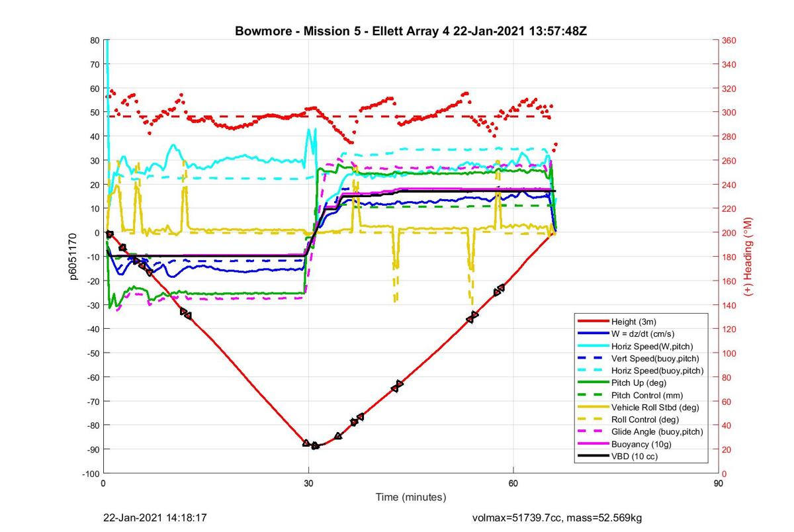Image resolution: width=794 pixels, height=532 pixels.
Task: Click the "(+) Heading (°M)" right axis label
Action: [x=749, y=256]
